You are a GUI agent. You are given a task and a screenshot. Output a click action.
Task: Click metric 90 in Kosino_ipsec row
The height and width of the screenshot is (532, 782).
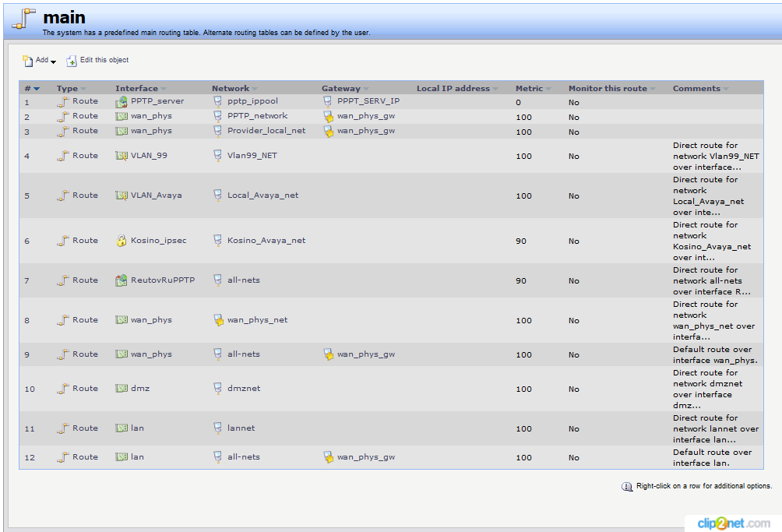tap(520, 241)
